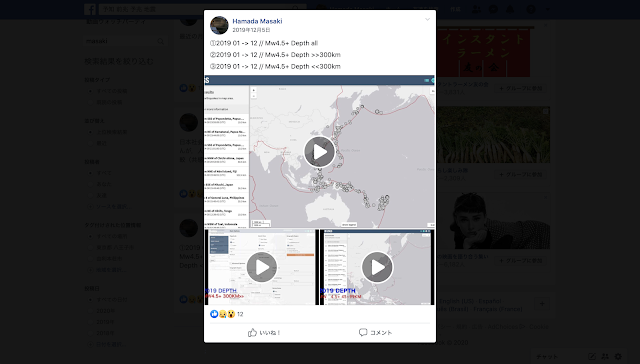Viewport: 640px width, 364px height.
Task: Open the Messenger icon in top bar
Action: [x=493, y=9]
